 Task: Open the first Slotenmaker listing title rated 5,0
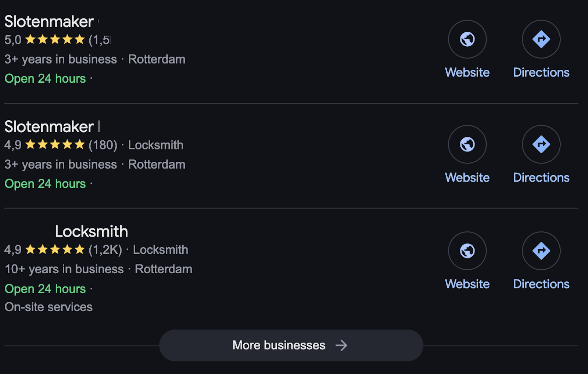[x=49, y=22]
